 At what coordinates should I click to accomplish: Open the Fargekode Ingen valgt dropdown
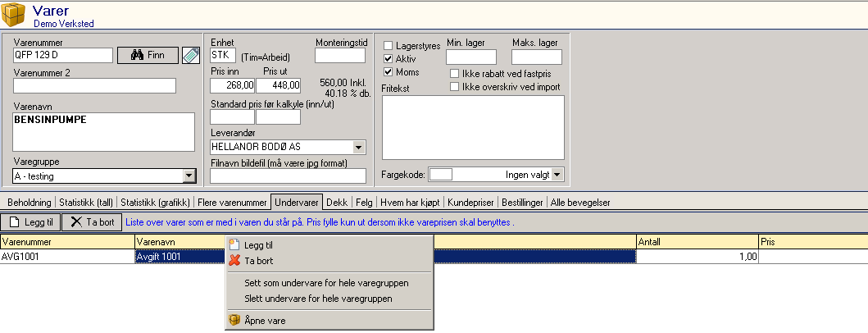(557, 175)
